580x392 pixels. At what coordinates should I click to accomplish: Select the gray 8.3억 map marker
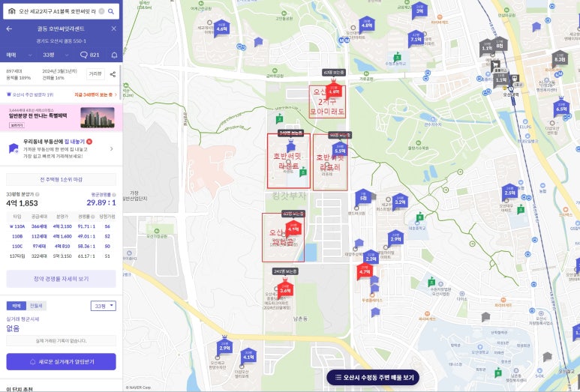coord(560,58)
